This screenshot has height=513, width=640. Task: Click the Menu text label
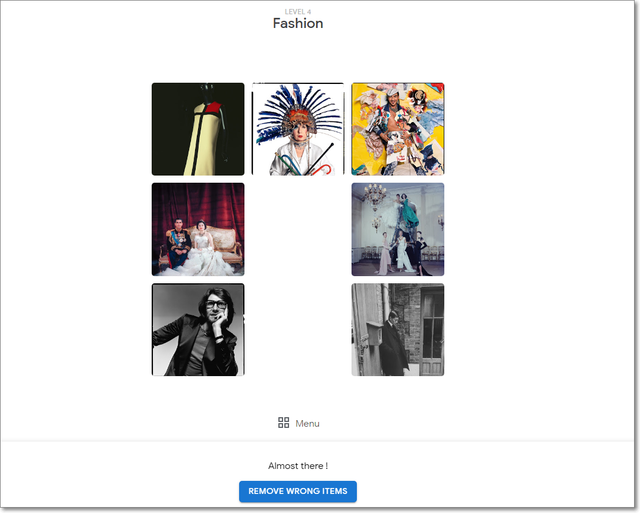307,424
